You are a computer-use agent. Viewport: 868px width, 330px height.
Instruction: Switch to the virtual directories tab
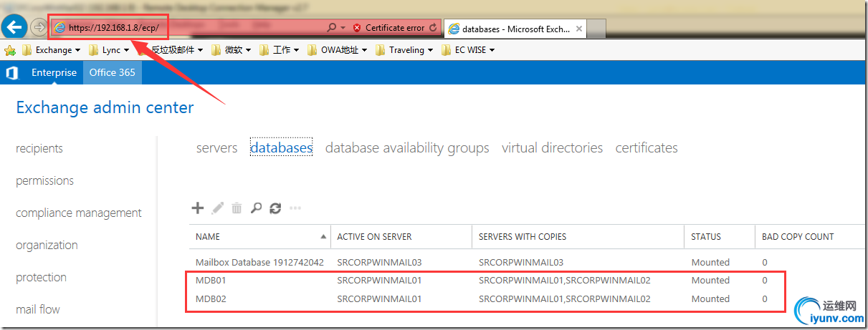tap(552, 148)
